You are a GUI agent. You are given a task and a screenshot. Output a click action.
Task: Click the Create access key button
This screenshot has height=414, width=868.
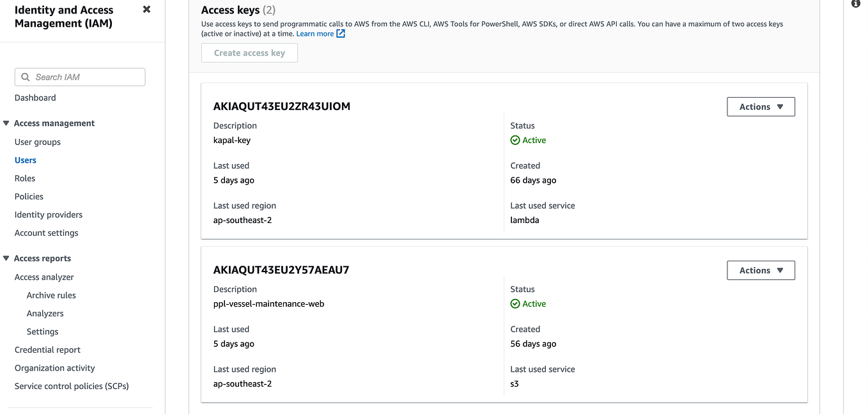pyautogui.click(x=249, y=53)
